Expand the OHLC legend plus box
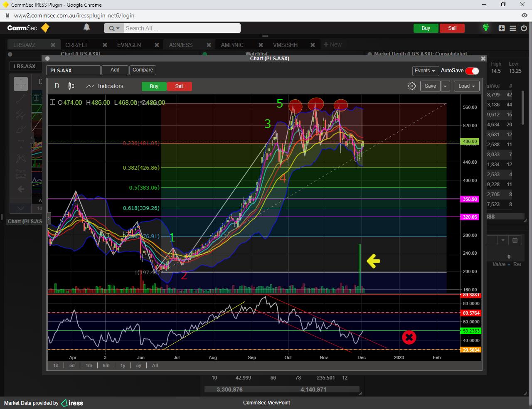 coord(52,102)
